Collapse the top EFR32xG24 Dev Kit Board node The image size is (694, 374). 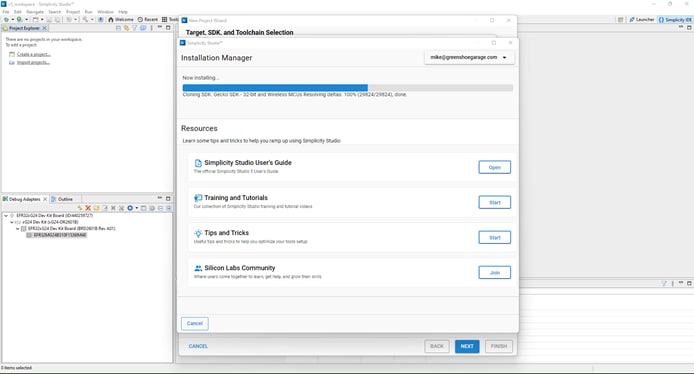point(6,216)
